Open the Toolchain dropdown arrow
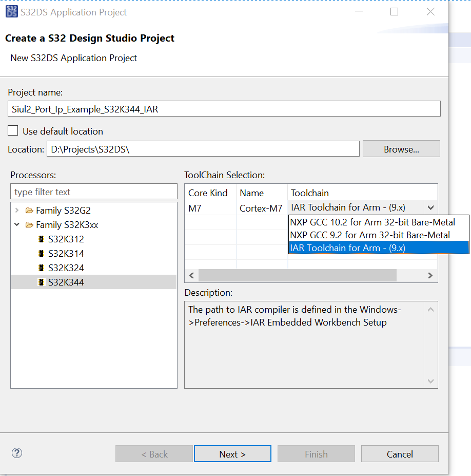 pos(430,208)
